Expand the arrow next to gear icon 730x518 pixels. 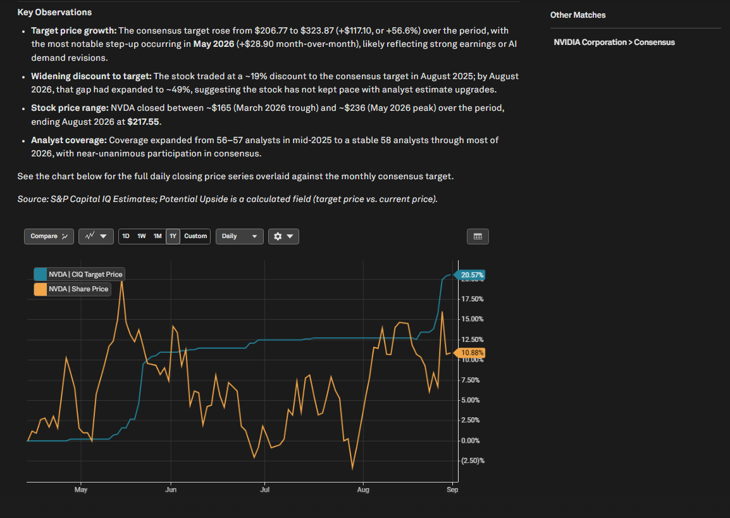click(x=290, y=236)
